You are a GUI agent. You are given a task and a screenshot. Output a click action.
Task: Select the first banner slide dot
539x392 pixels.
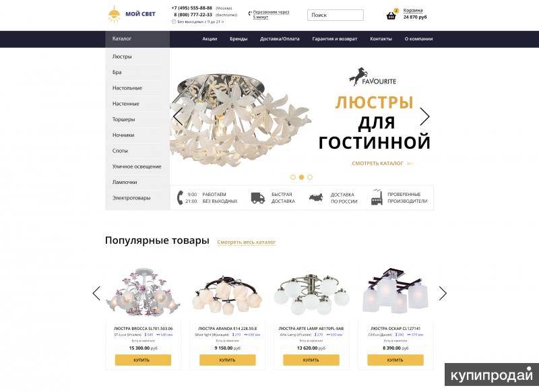tap(293, 177)
